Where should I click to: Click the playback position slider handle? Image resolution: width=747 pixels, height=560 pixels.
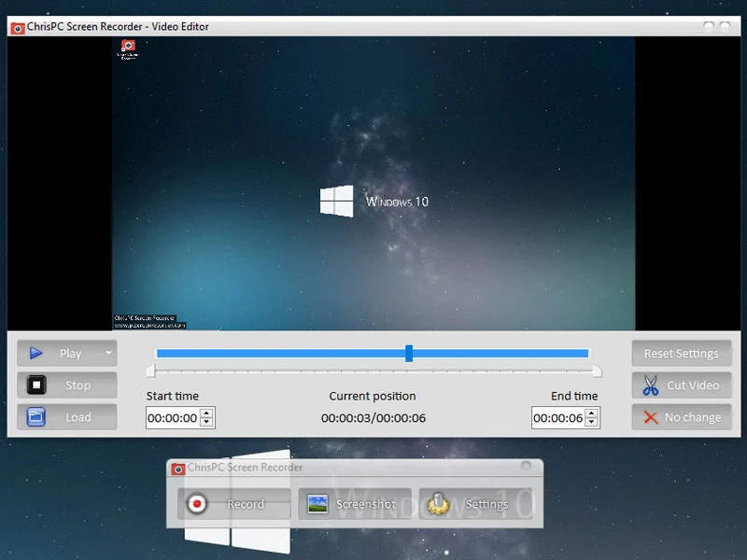click(409, 354)
